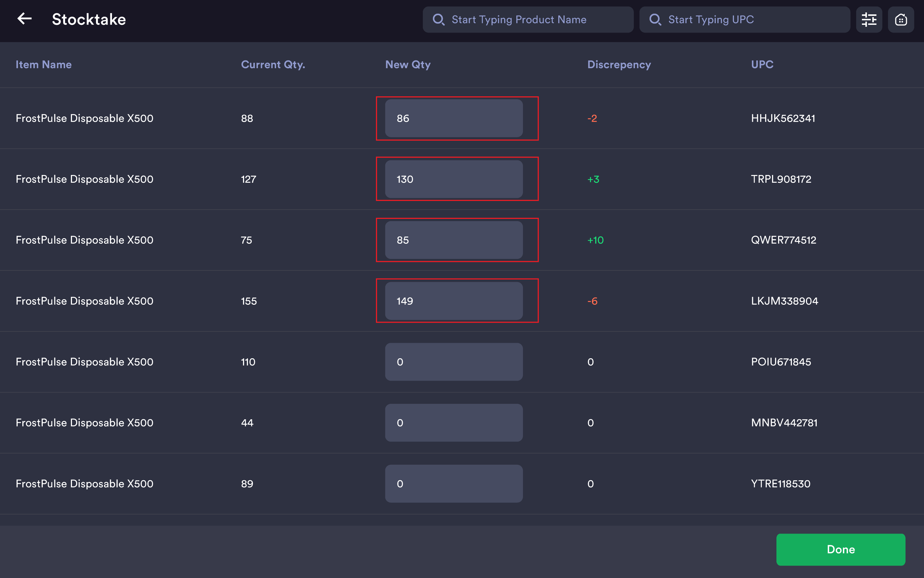This screenshot has height=578, width=924.
Task: Click item name in MNBV442781 row
Action: coord(84,423)
